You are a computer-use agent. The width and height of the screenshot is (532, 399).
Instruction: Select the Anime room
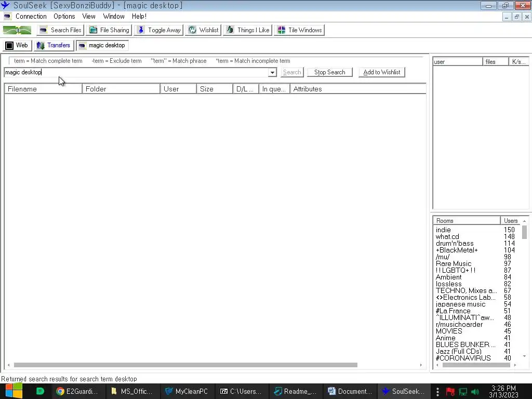[445, 338]
